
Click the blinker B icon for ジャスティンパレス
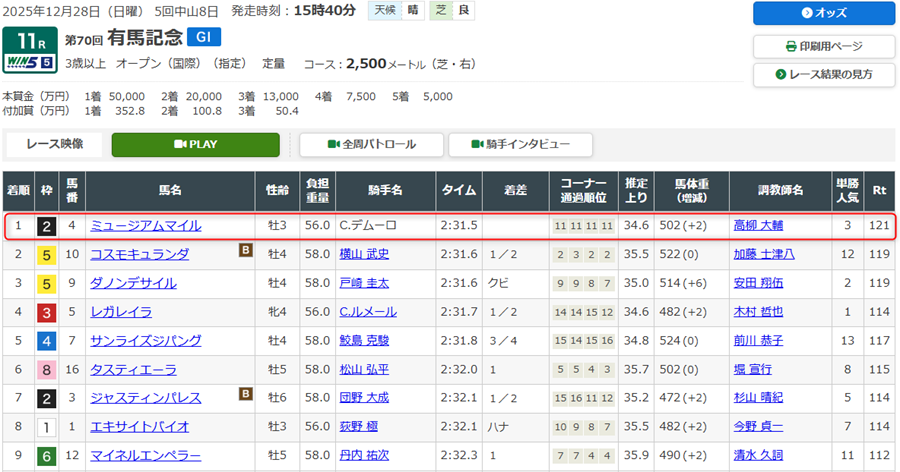click(x=246, y=393)
